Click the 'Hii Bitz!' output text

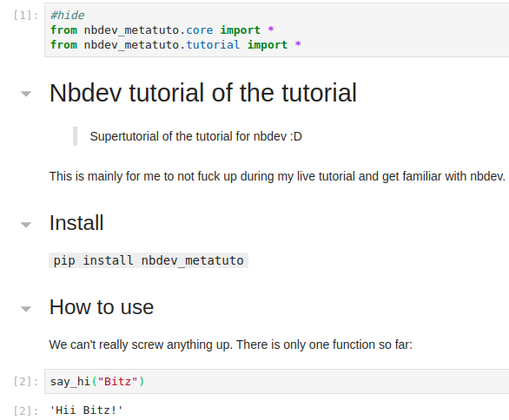86,410
